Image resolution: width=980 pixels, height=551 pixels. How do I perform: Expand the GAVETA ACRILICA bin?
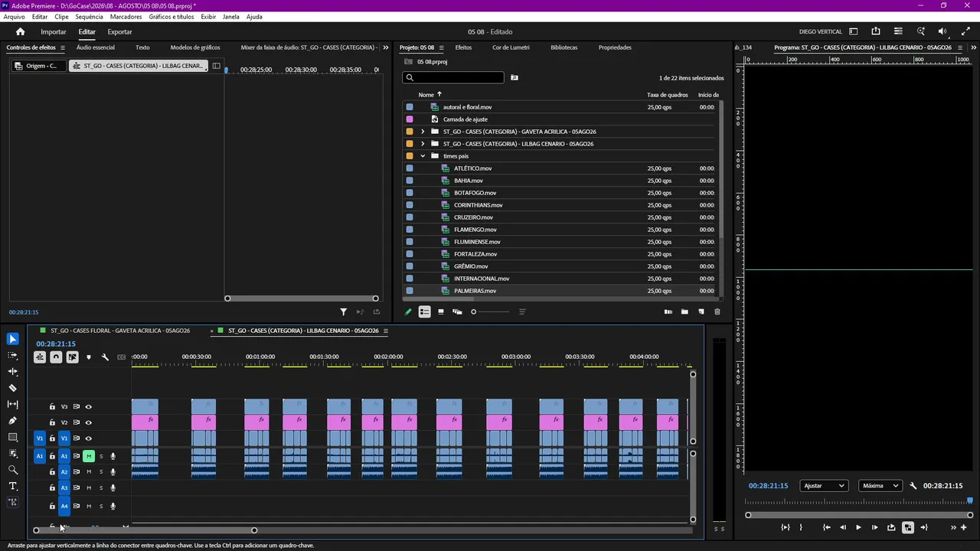(x=423, y=132)
